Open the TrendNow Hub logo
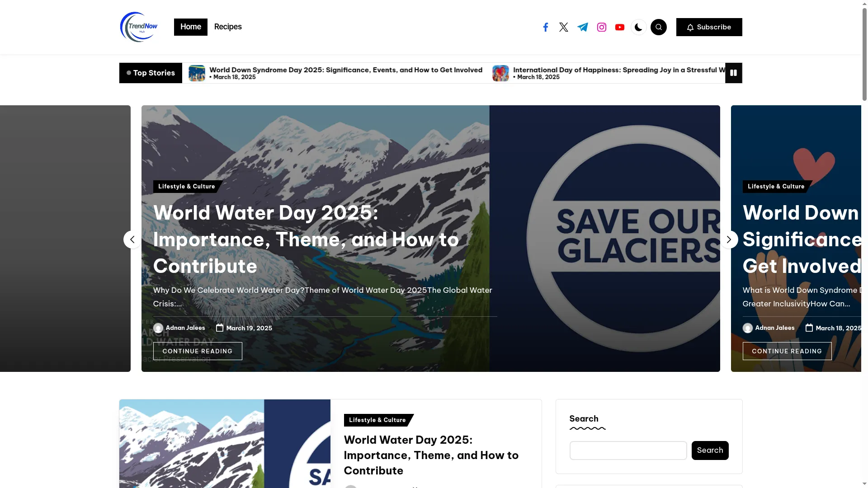This screenshot has height=488, width=868. 139,27
